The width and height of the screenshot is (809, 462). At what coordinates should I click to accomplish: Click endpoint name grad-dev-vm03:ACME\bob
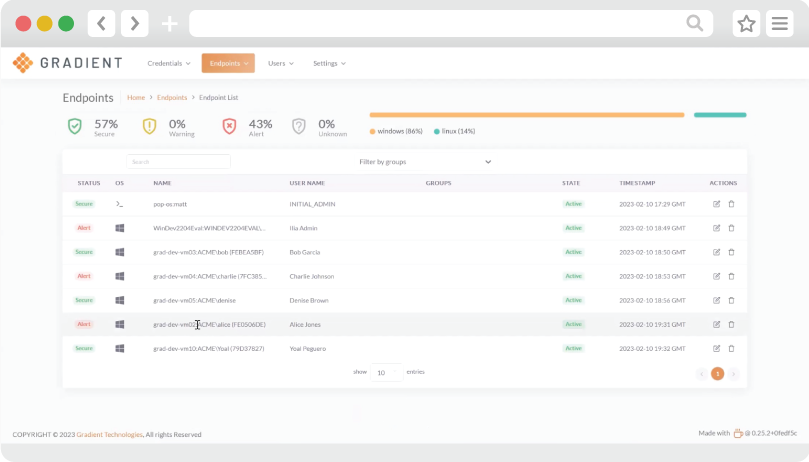pyautogui.click(x=208, y=252)
